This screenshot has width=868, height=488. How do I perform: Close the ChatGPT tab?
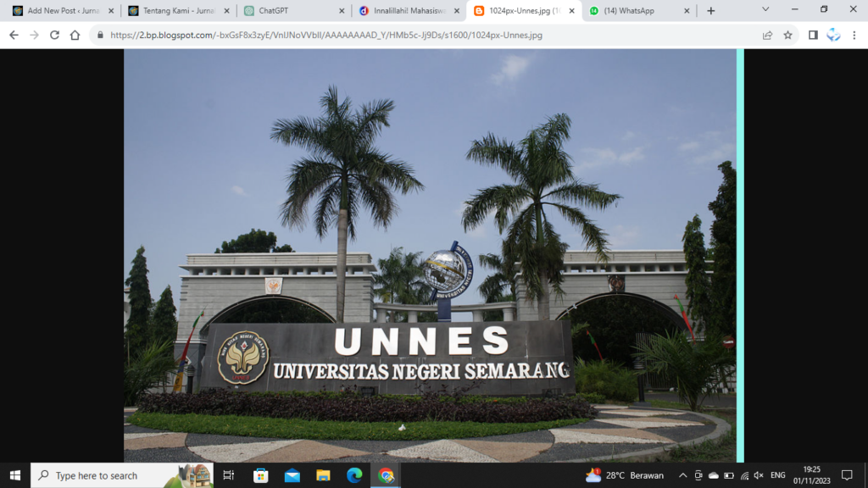(342, 10)
